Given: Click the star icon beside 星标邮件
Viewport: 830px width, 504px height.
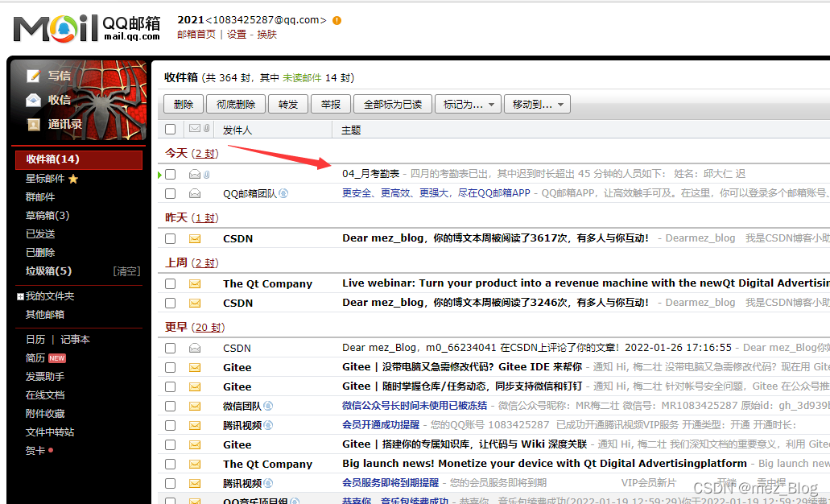Looking at the screenshot, I should click(x=73, y=179).
